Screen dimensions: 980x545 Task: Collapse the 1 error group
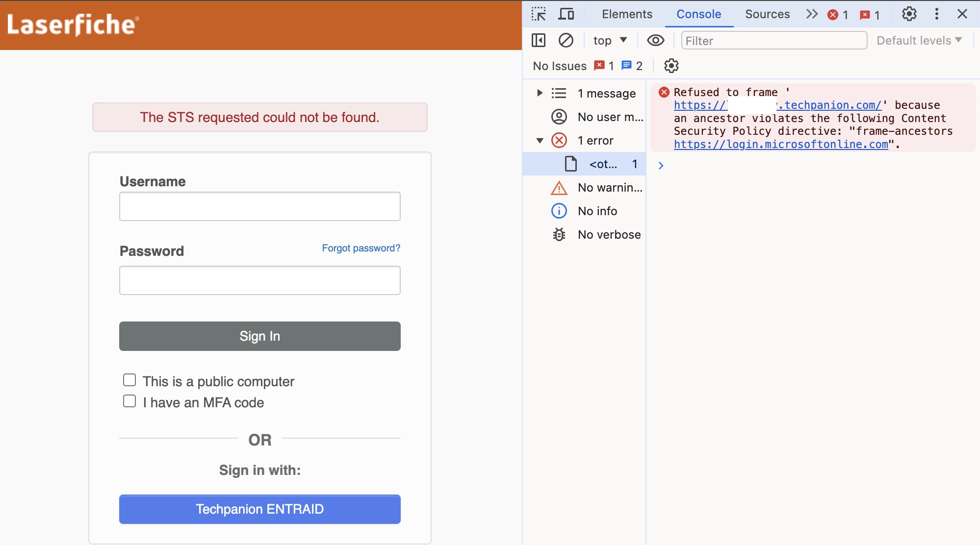coord(540,140)
